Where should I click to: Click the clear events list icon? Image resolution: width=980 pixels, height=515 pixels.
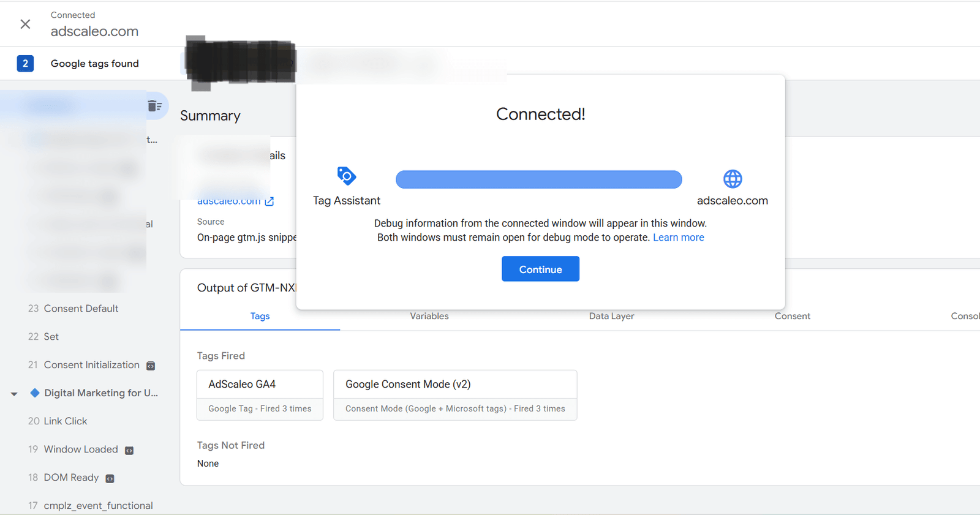tap(155, 106)
